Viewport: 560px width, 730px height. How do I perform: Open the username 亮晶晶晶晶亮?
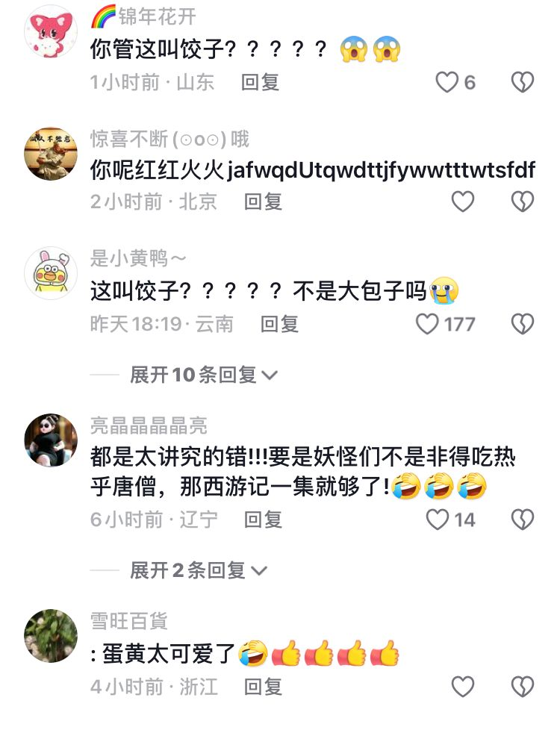149,425
